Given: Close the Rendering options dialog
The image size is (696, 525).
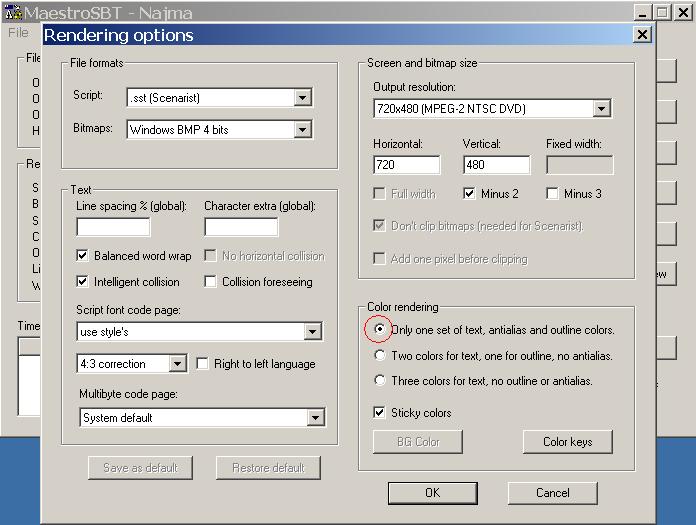Looking at the screenshot, I should coord(642,35).
